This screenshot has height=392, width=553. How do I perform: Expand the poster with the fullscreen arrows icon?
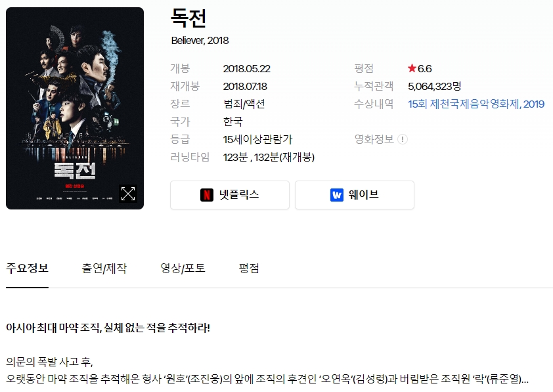pyautogui.click(x=127, y=194)
